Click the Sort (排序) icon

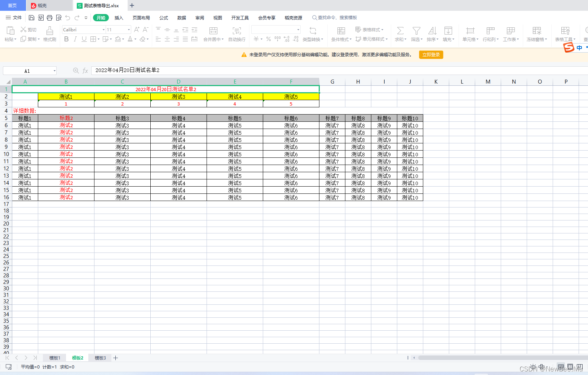(x=432, y=31)
